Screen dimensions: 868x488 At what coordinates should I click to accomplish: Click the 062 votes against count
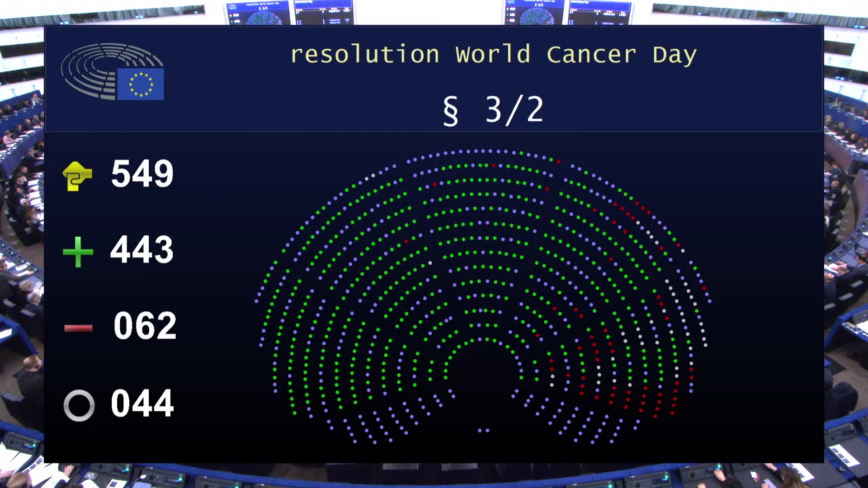[145, 325]
